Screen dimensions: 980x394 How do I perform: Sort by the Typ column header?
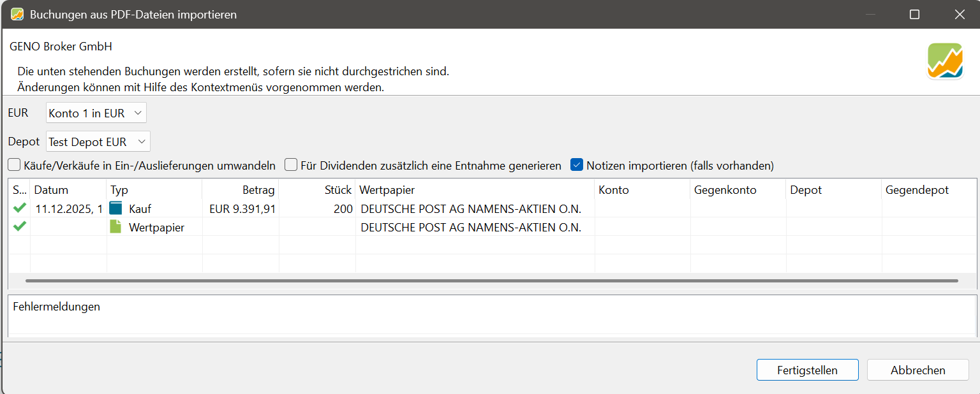coord(154,190)
